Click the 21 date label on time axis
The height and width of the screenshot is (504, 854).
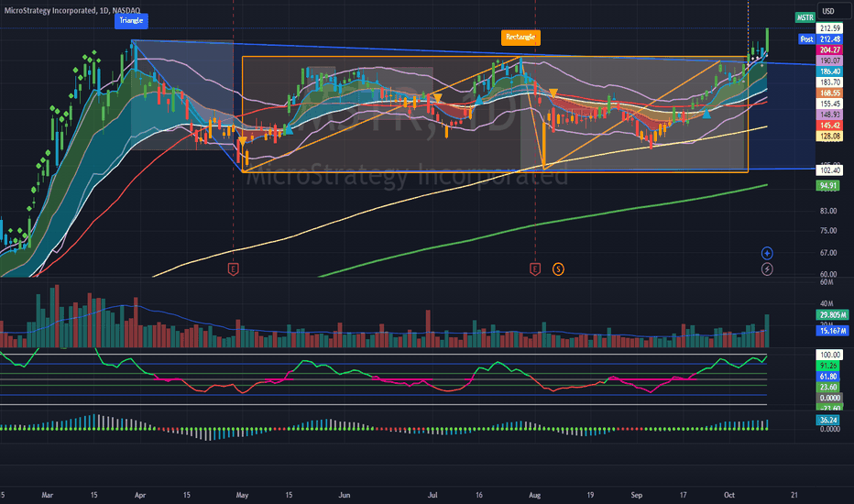(794, 495)
